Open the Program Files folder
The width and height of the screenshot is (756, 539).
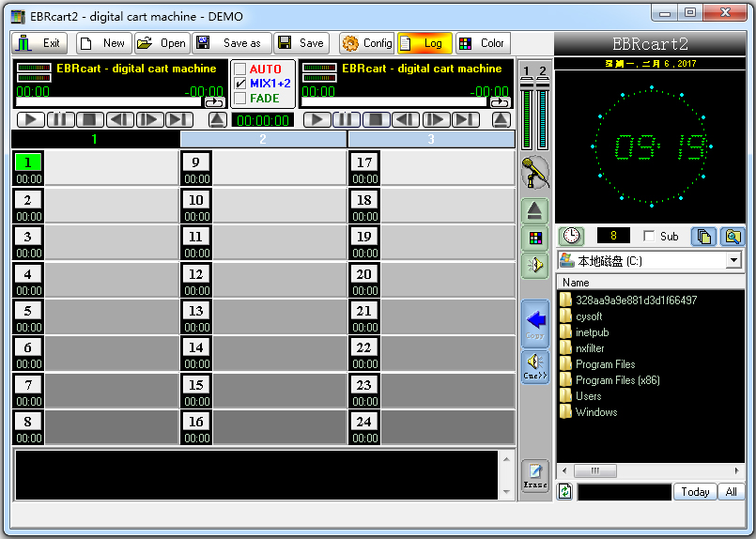point(605,364)
